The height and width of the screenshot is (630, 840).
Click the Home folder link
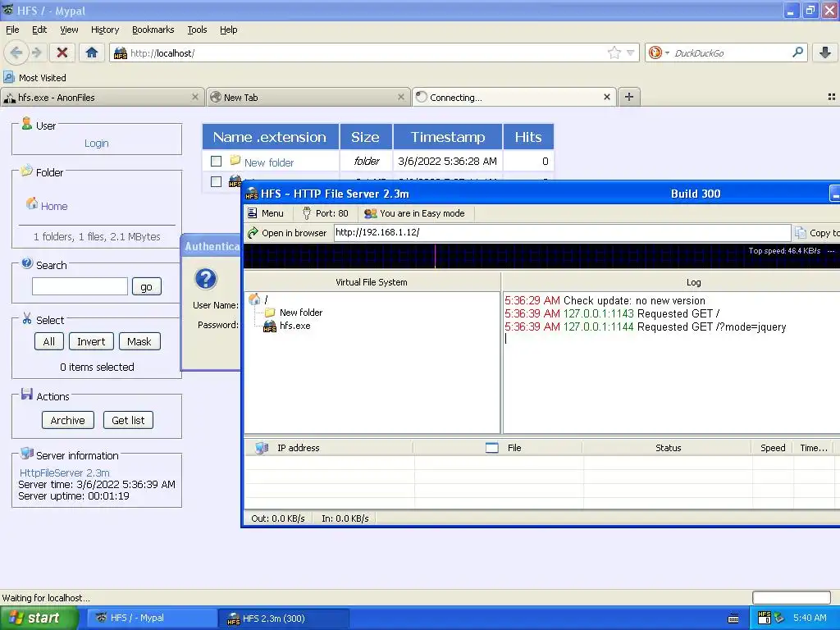tap(54, 206)
